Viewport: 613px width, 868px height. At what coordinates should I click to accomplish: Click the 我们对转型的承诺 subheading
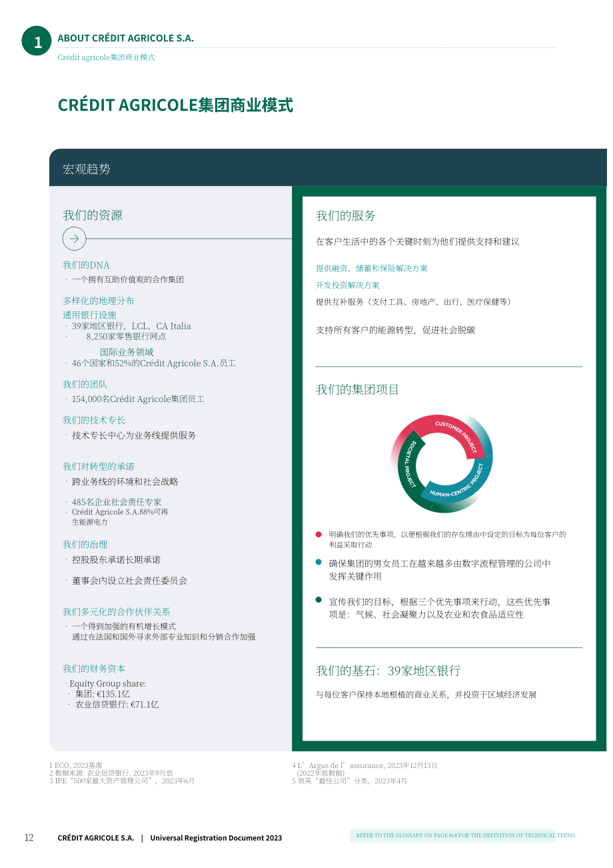coord(99,466)
